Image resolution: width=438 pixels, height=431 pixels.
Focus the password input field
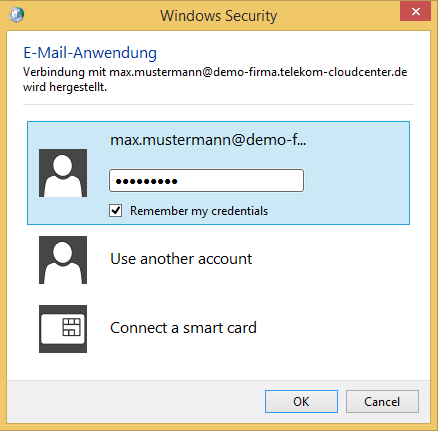(x=206, y=181)
